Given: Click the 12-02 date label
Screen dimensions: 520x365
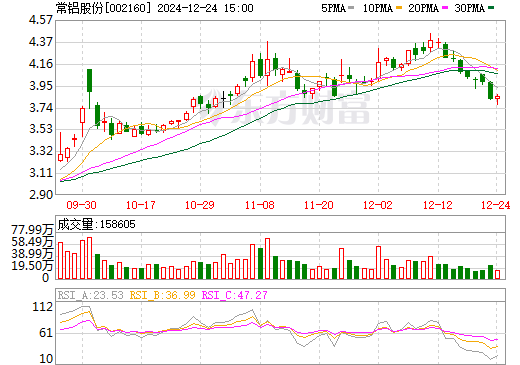Looking at the screenshot, I should coord(378,205).
